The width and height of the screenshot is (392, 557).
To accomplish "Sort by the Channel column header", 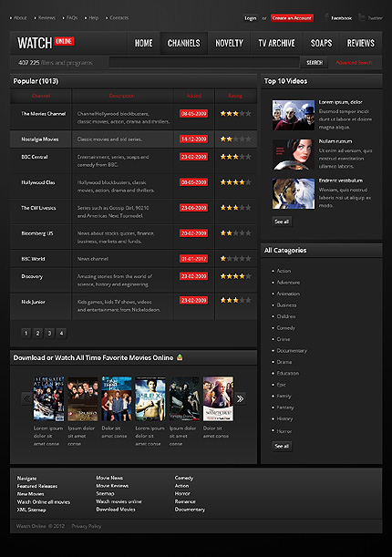I will (41, 96).
